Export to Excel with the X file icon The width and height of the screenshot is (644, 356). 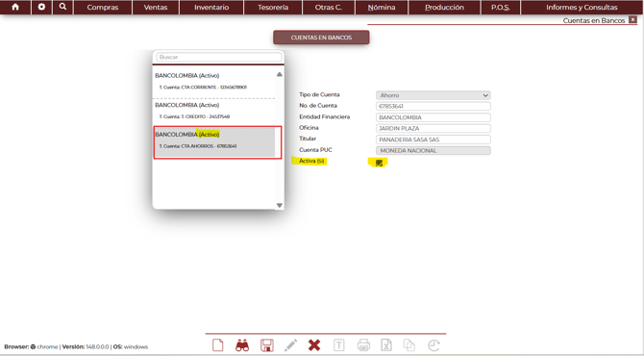click(386, 344)
